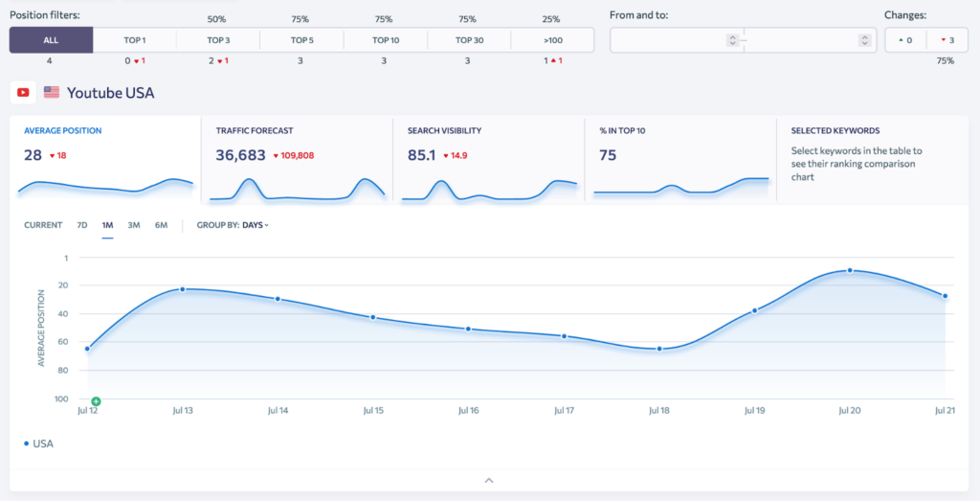Toggle the USA legend series
This screenshot has height=501, width=980.
[x=38, y=444]
